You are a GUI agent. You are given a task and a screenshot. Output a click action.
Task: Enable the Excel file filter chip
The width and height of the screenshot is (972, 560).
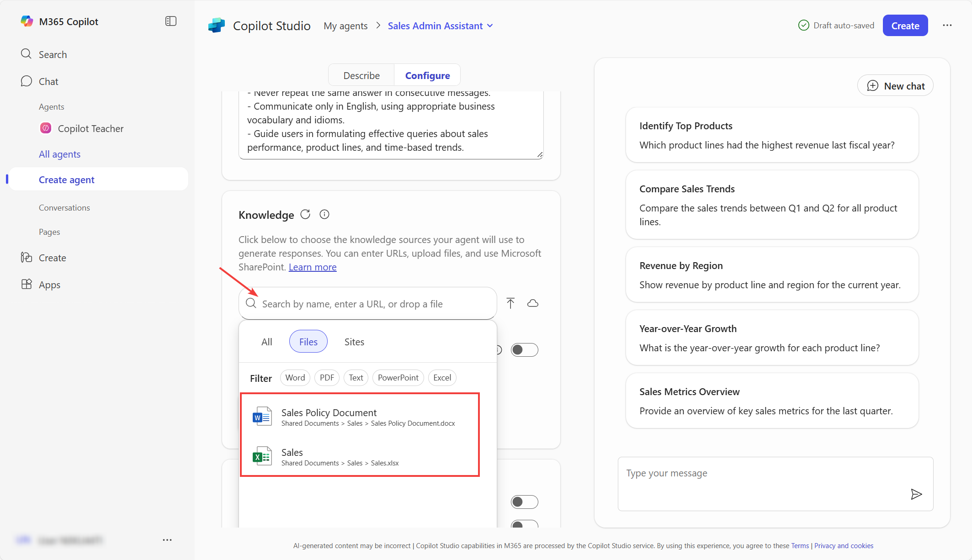click(x=442, y=378)
